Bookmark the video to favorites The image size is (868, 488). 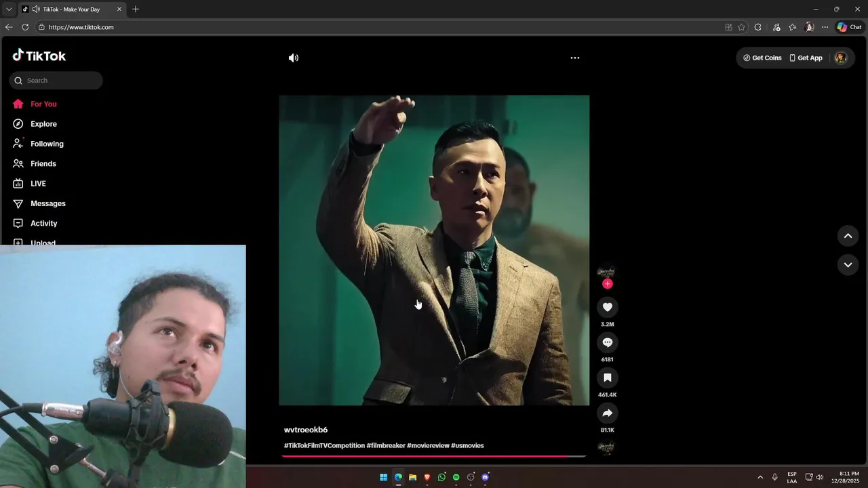tap(608, 378)
